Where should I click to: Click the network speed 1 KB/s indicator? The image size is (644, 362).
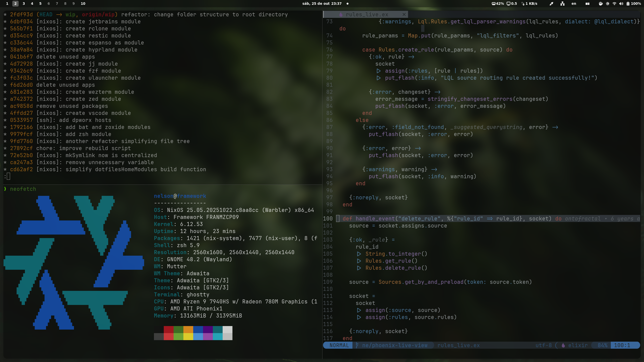pos(530,4)
